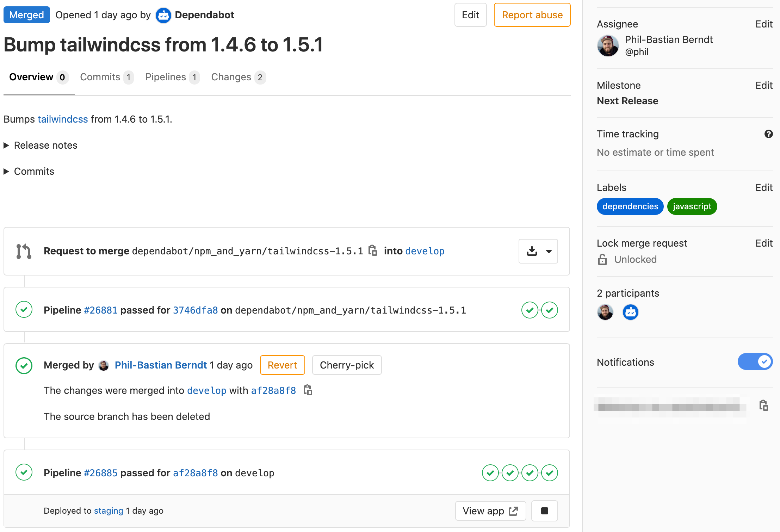Edit the Lock merge request setting
Screen dimensions: 780x532
tap(763, 243)
